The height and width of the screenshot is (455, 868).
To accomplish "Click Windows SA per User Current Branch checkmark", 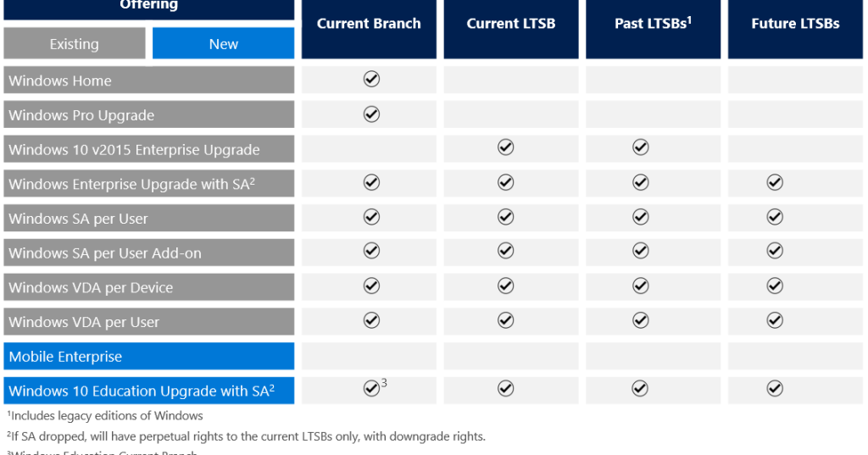I will [x=371, y=217].
